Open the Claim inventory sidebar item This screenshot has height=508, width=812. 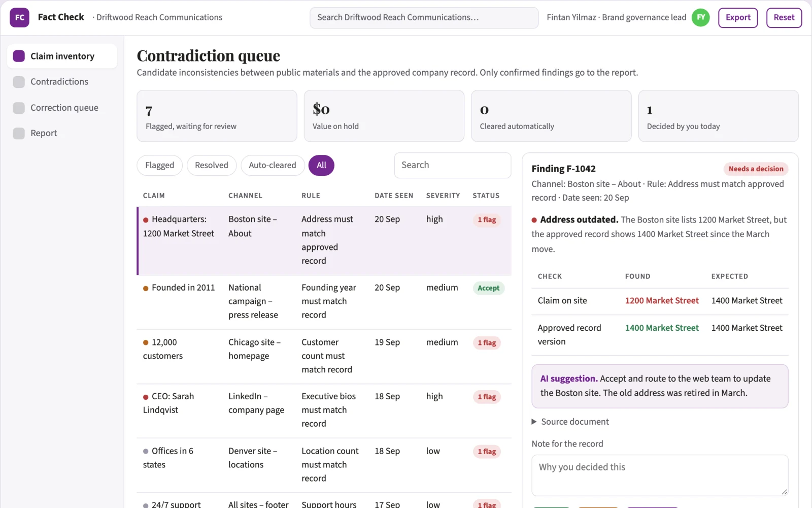pos(62,56)
